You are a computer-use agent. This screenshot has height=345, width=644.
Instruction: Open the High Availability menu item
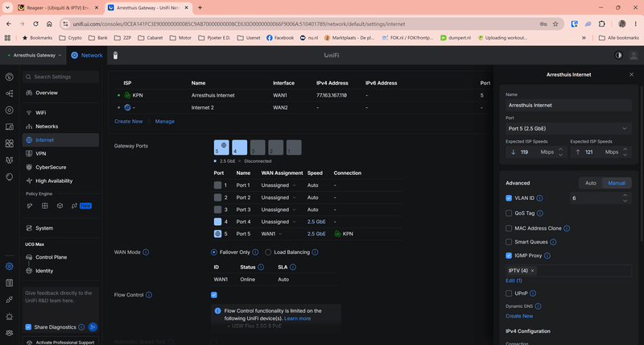pyautogui.click(x=60, y=181)
